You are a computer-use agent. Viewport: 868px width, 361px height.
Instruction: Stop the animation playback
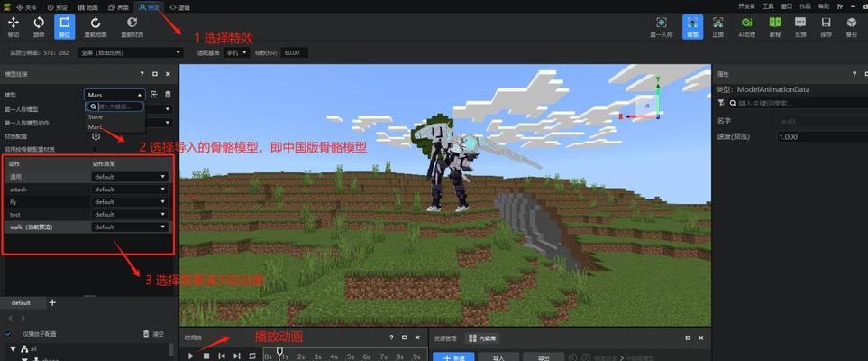(206, 356)
